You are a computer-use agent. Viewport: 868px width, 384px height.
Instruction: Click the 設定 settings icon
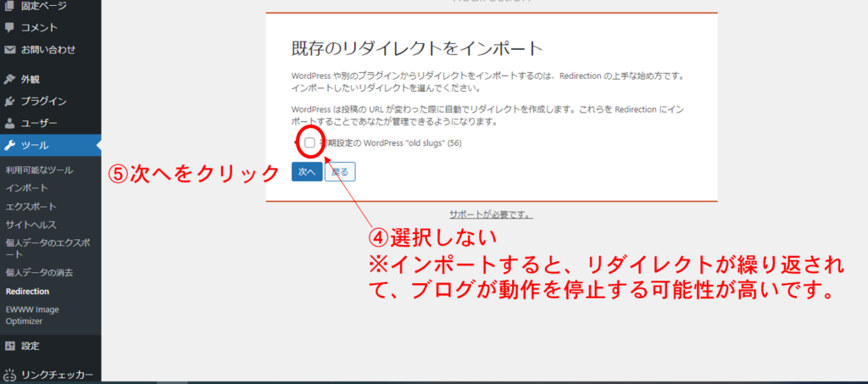pyautogui.click(x=9, y=347)
